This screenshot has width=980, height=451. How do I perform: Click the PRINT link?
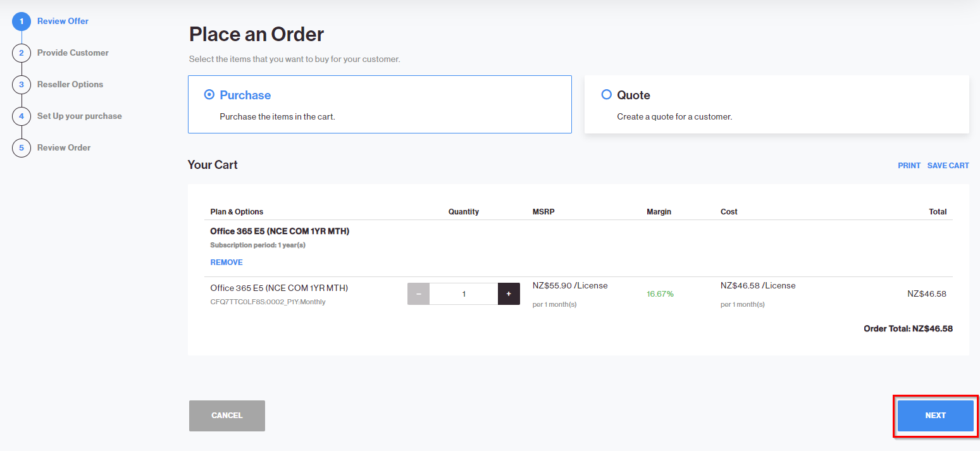(909, 166)
